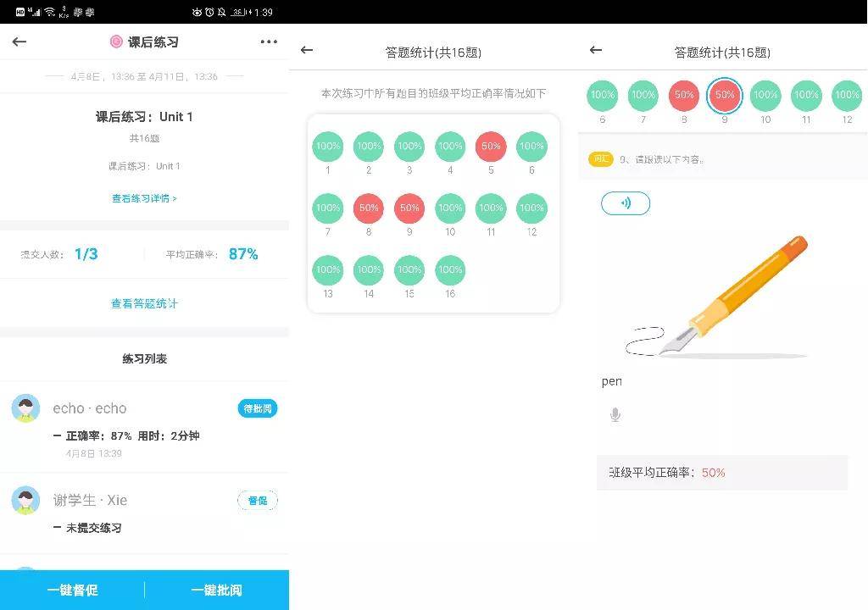Open 查看答题统计 link
This screenshot has width=868, height=610.
click(144, 303)
